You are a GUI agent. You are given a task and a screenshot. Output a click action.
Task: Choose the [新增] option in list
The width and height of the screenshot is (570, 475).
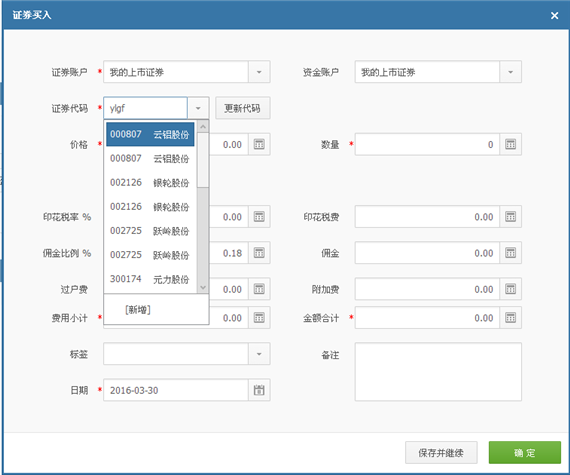(138, 310)
